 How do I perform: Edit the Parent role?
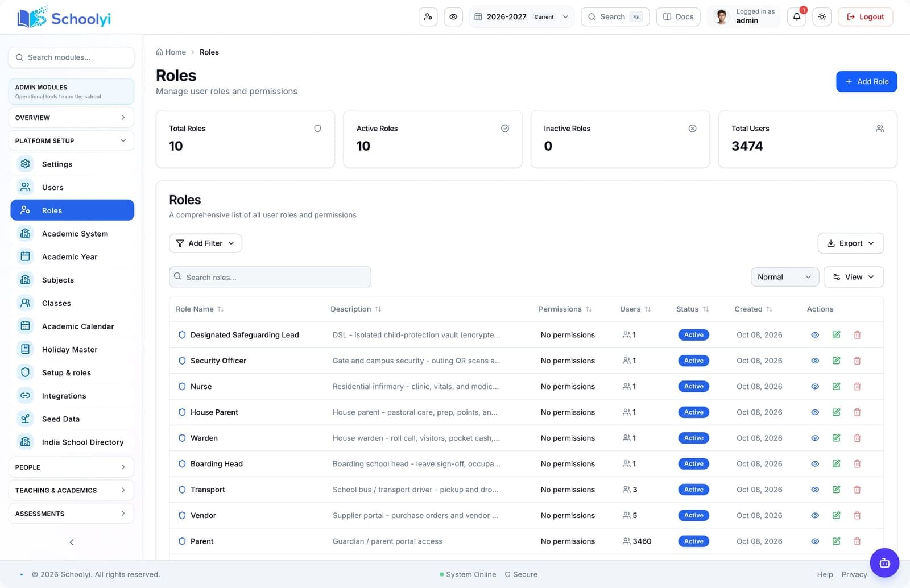[x=836, y=541]
